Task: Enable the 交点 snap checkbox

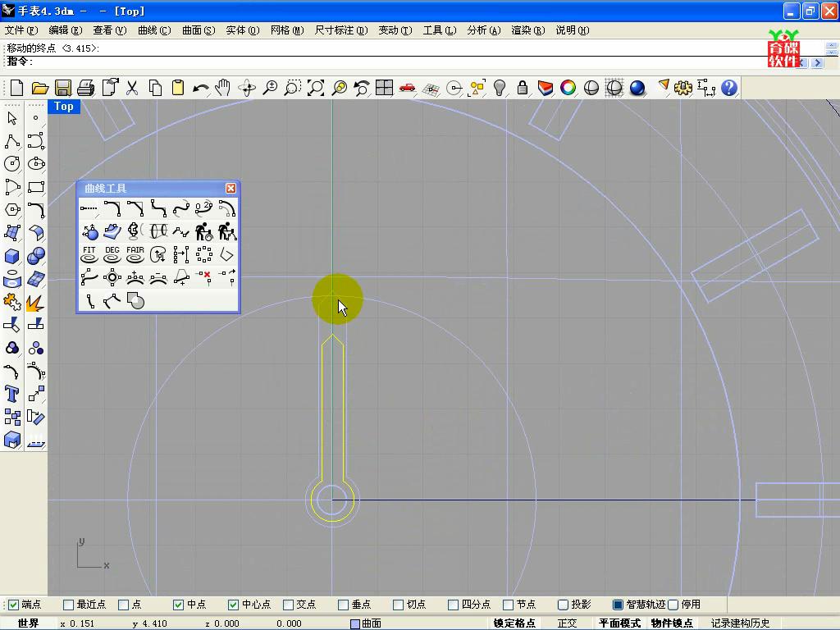Action: pyautogui.click(x=288, y=605)
